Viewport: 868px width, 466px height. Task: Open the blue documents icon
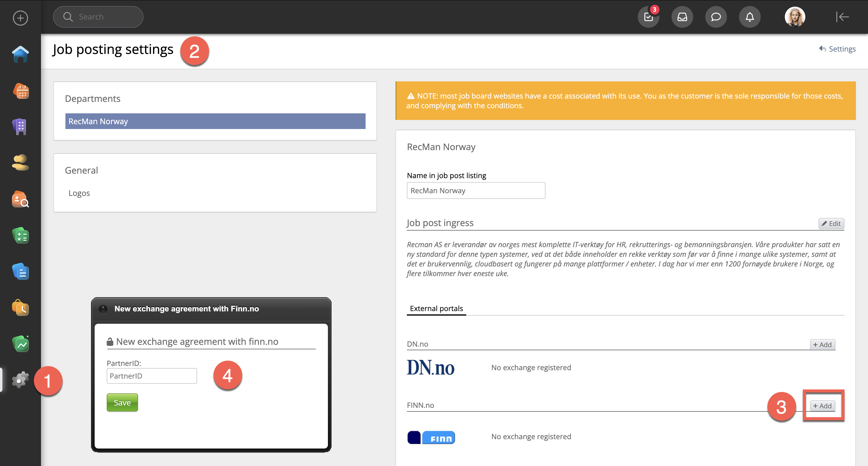20,271
